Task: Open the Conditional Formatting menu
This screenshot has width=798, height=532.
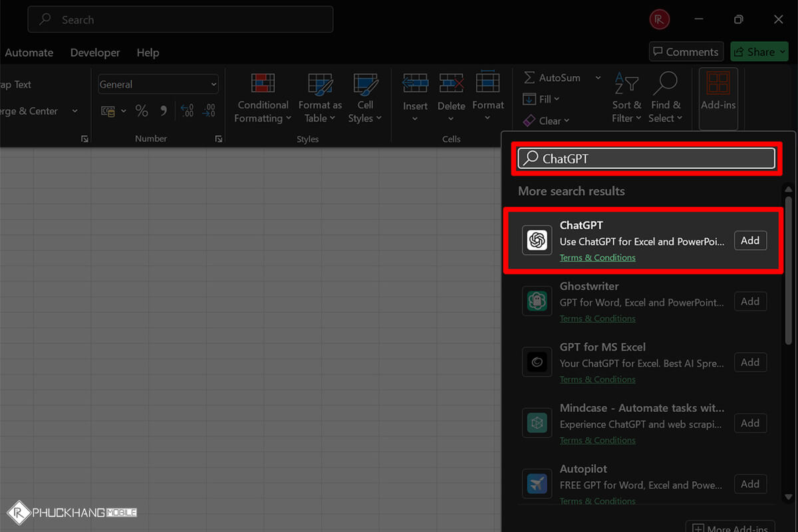Action: 263,99
